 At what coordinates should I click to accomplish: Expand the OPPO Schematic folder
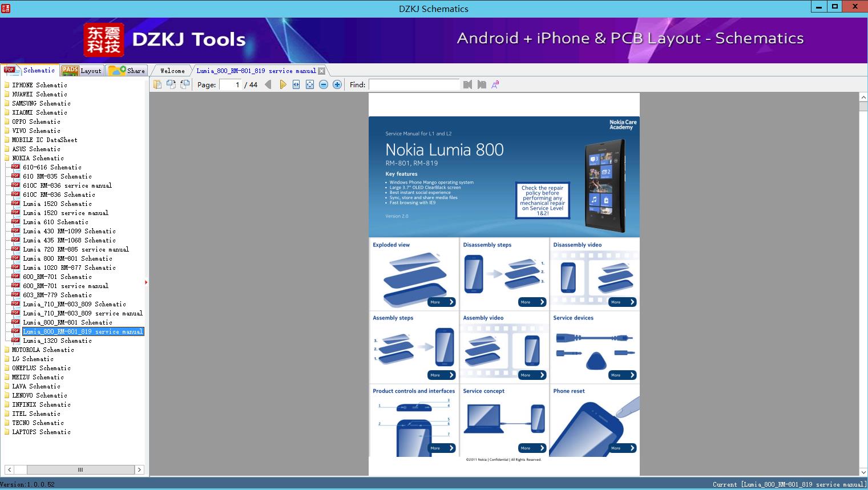click(36, 122)
